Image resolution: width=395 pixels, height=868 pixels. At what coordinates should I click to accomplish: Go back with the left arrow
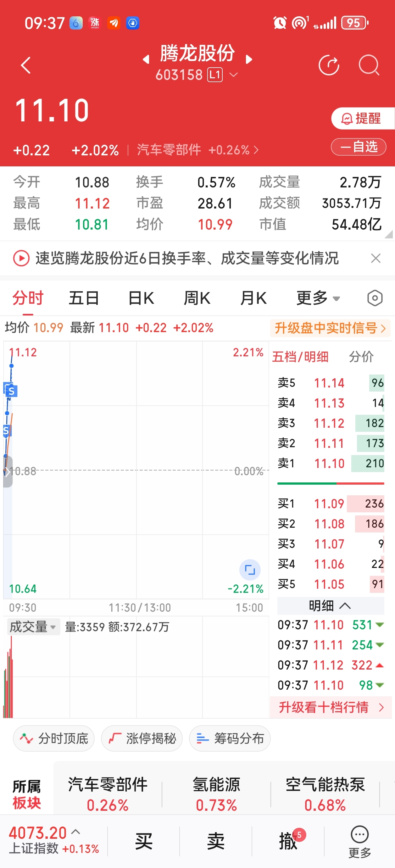[x=25, y=65]
